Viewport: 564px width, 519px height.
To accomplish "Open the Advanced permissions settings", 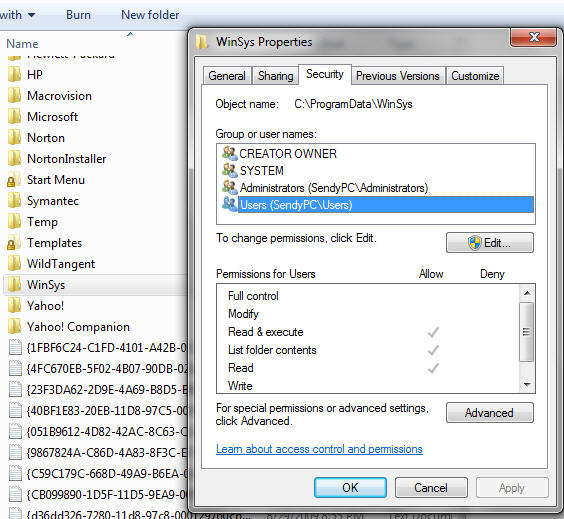I will [x=490, y=413].
